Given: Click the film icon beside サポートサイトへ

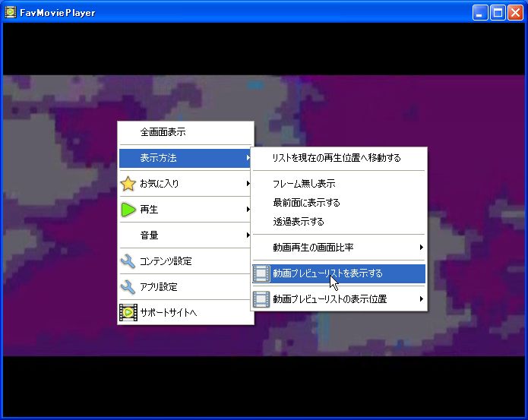Looking at the screenshot, I should tap(128, 313).
